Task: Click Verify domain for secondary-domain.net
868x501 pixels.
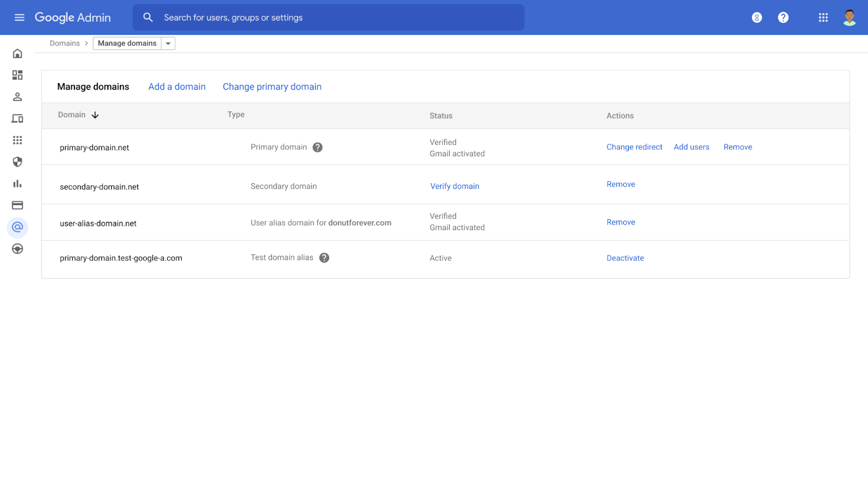Action: click(455, 186)
